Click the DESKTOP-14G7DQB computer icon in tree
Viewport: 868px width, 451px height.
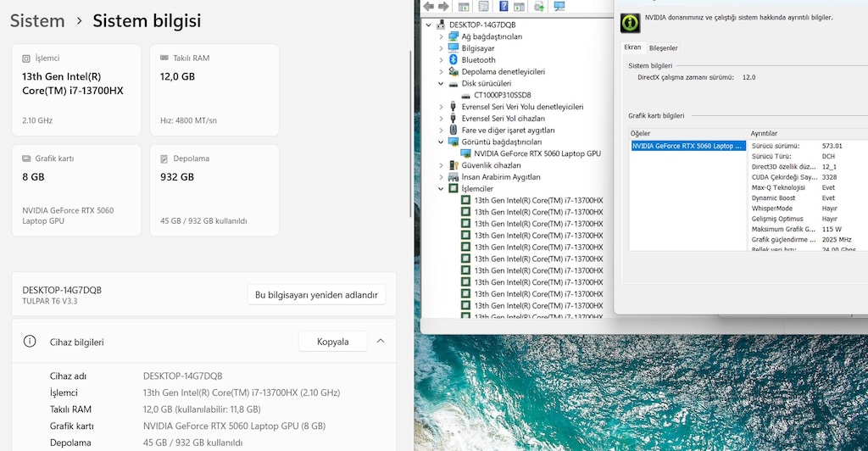pyautogui.click(x=441, y=25)
